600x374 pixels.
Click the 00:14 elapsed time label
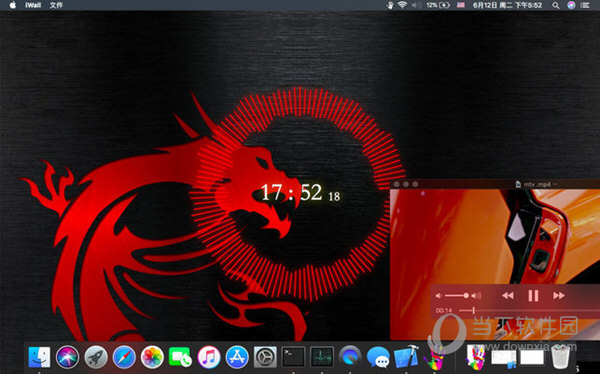(x=444, y=310)
